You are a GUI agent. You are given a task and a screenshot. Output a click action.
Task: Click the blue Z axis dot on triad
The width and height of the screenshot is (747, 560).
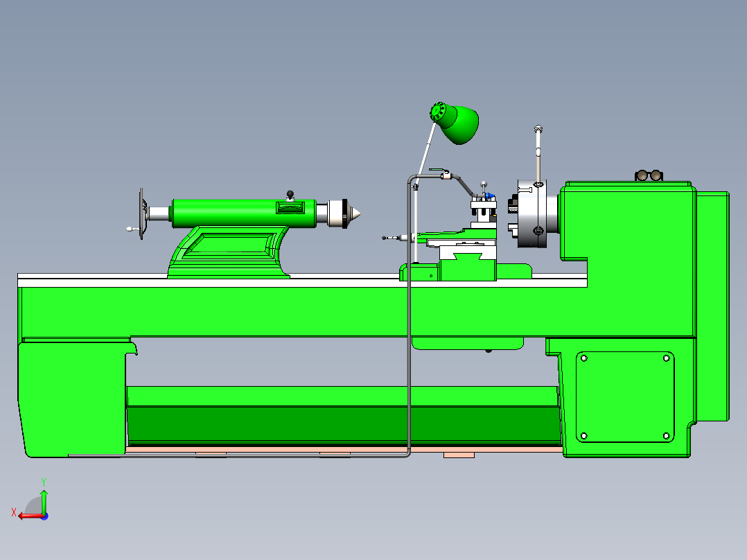pyautogui.click(x=45, y=516)
